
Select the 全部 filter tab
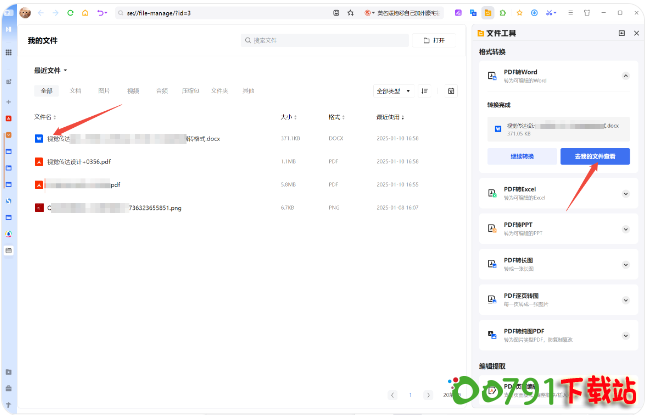tap(46, 91)
